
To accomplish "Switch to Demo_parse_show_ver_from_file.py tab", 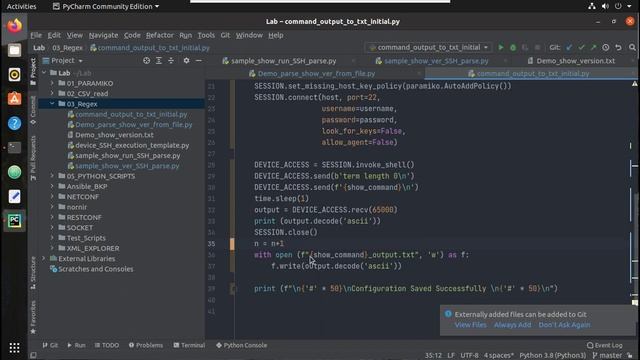I will point(316,73).
